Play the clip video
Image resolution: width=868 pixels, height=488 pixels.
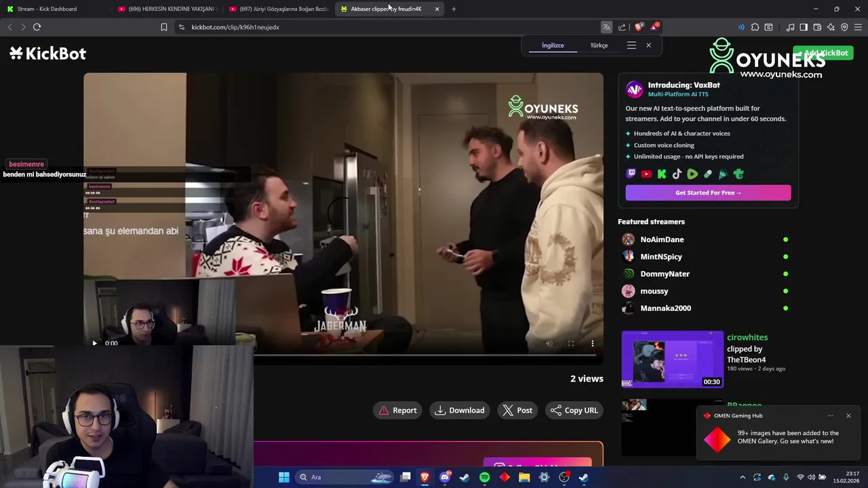pyautogui.click(x=95, y=343)
